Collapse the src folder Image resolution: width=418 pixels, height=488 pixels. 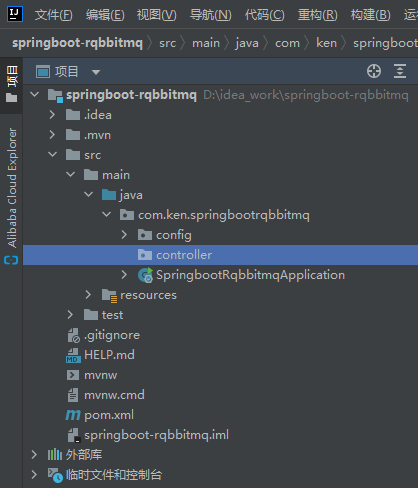click(53, 155)
